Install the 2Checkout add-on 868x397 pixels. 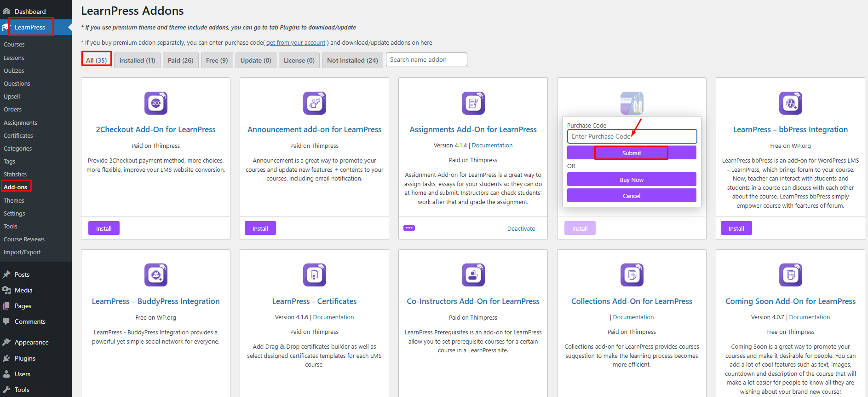coord(104,228)
